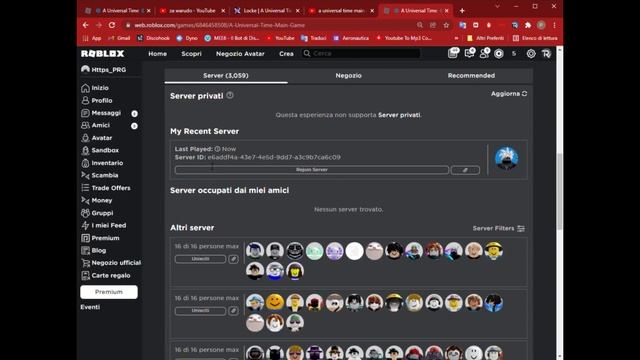Open Messaggi in the sidebar
This screenshot has width=640, height=360.
point(101,113)
